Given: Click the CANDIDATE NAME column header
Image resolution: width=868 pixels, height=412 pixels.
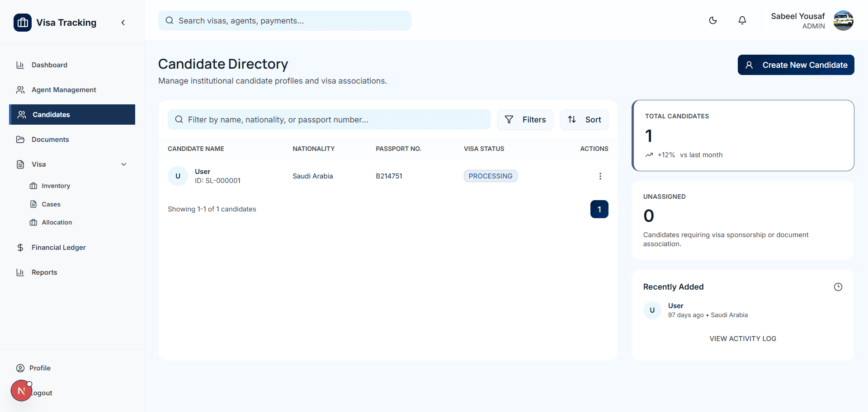Looking at the screenshot, I should (x=196, y=149).
